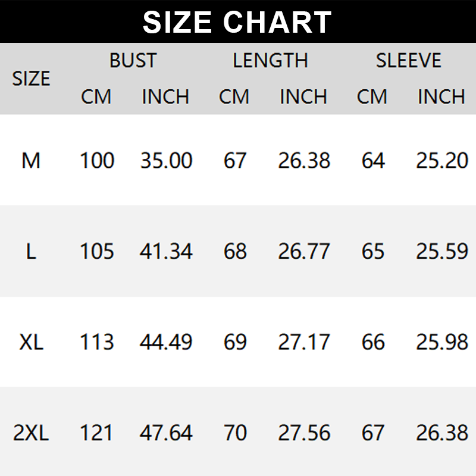Select sleeve inch value 25.20
The width and height of the screenshot is (476, 476).
442,161
